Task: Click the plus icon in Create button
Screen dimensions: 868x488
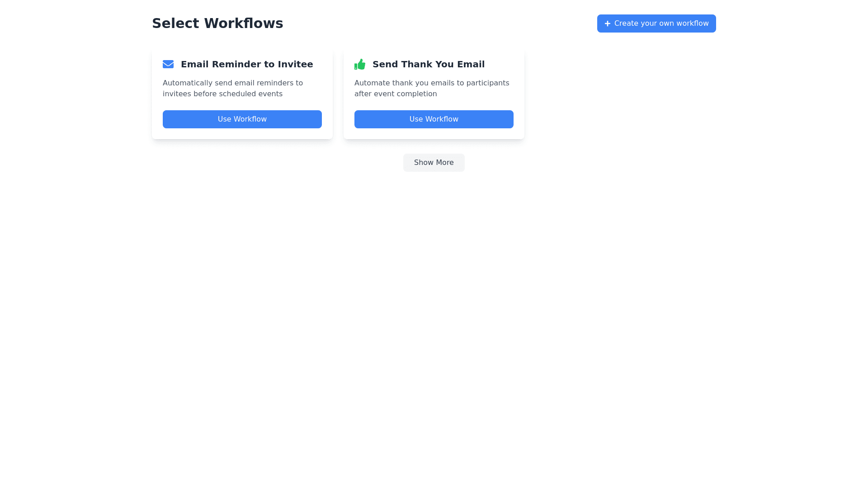Action: coord(608,23)
